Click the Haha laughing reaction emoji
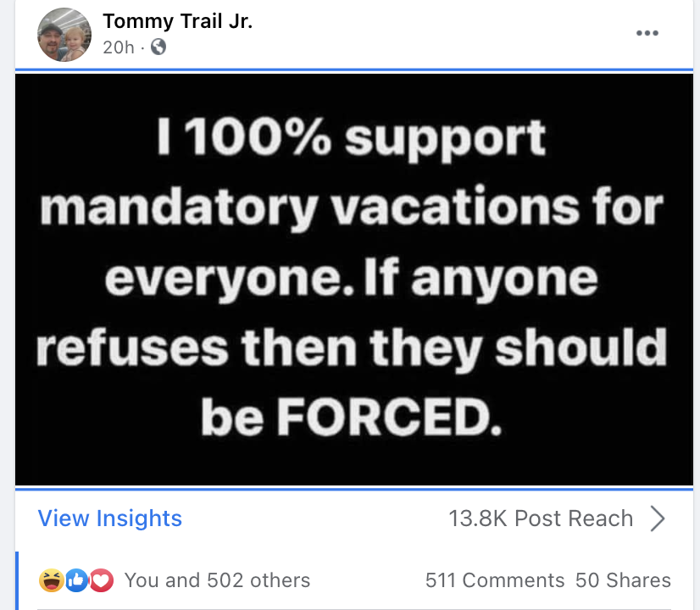Image resolution: width=700 pixels, height=610 pixels. click(50, 580)
